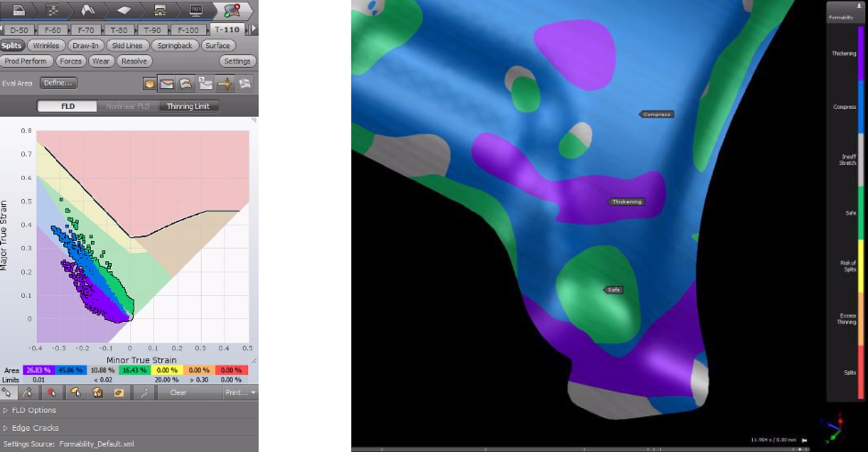
Task: Click the blue 45.86 % area swatch
Action: [x=71, y=370]
